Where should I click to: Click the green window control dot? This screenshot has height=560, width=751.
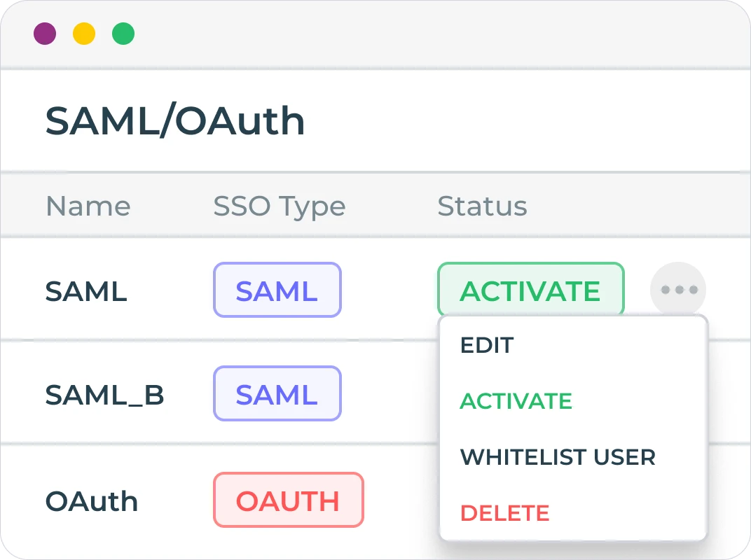pos(123,34)
